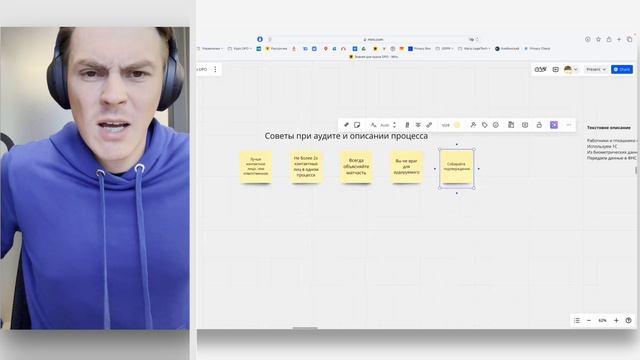Image resolution: width=640 pixels, height=360 pixels.
Task: Click the selected 'Собирайте подтверждения' sticky note
Action: pyautogui.click(x=457, y=167)
